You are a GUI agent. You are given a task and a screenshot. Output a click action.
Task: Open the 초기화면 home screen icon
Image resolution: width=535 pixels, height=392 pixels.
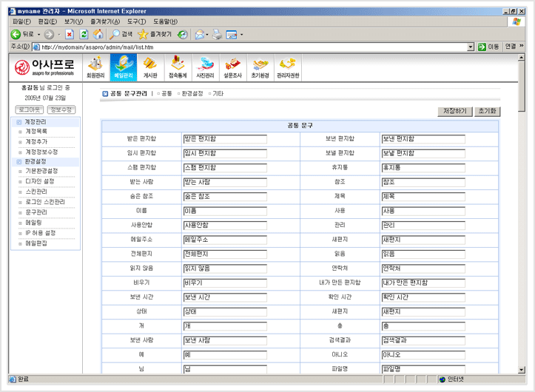coord(260,67)
